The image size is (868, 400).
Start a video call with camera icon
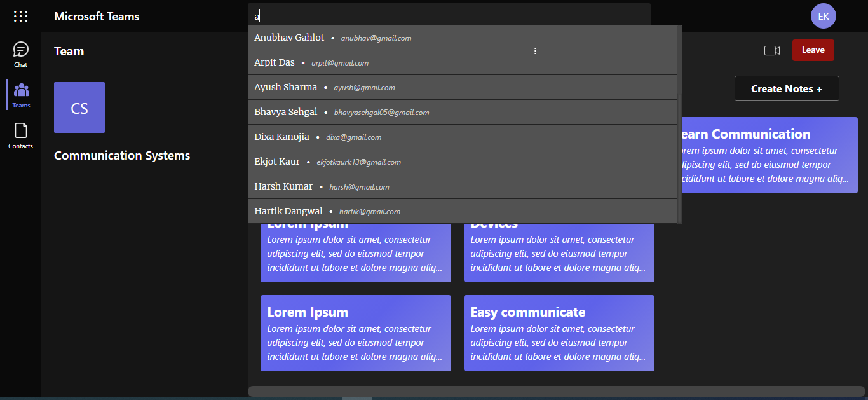point(772,50)
